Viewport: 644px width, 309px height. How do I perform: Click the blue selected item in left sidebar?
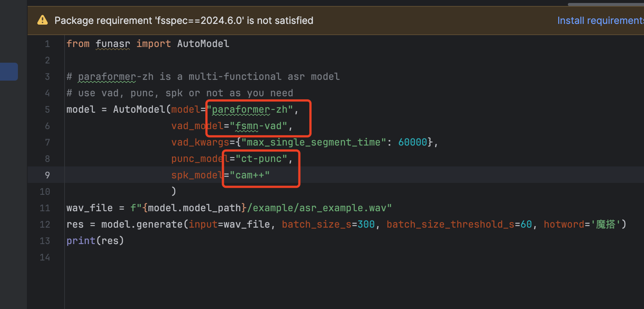[9, 72]
